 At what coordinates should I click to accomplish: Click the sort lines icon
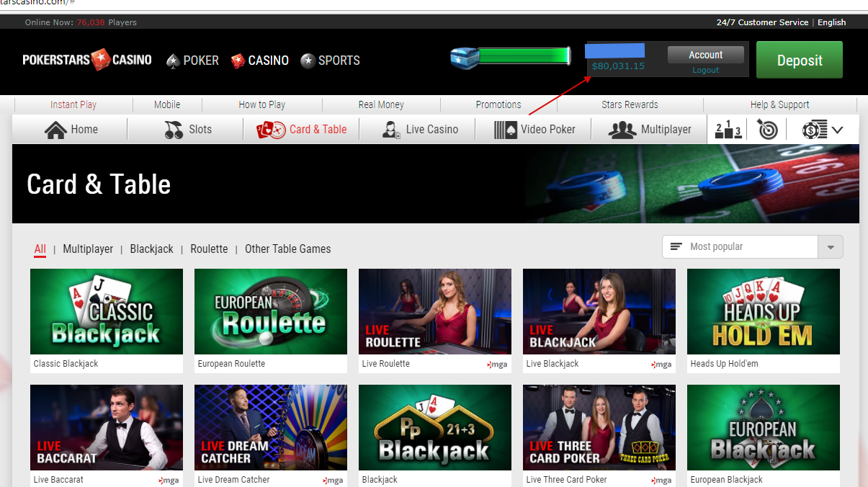click(x=676, y=246)
